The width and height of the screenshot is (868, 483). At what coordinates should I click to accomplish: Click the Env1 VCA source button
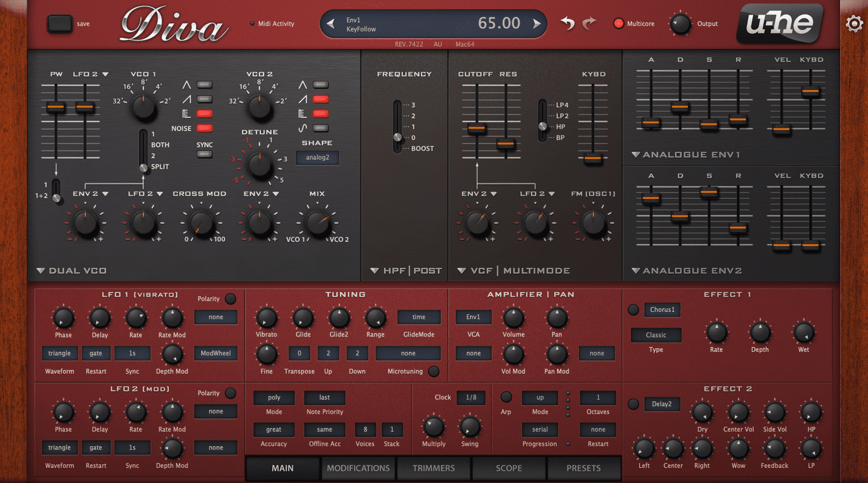474,317
